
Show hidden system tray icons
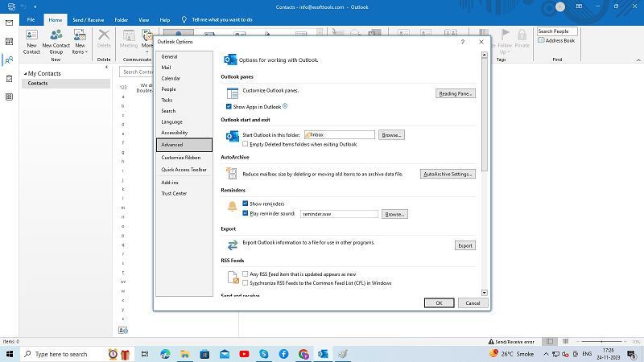[546, 354]
